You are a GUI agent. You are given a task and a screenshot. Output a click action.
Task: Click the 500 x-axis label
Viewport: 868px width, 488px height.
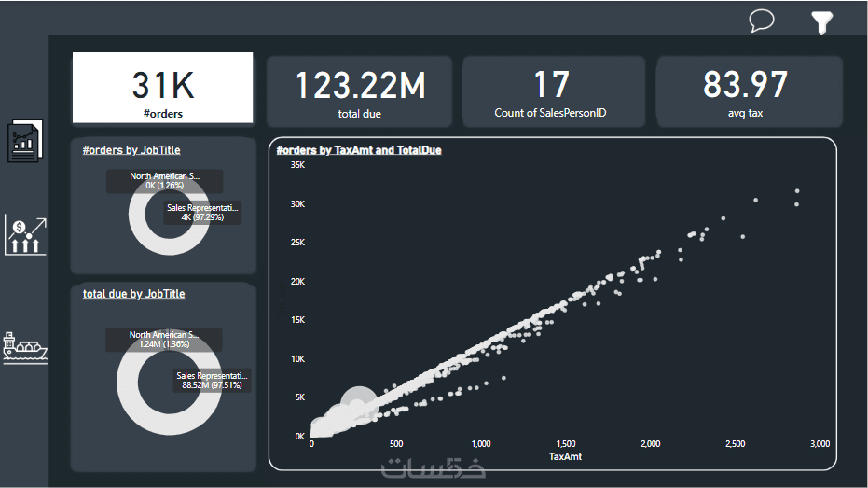tap(396, 444)
